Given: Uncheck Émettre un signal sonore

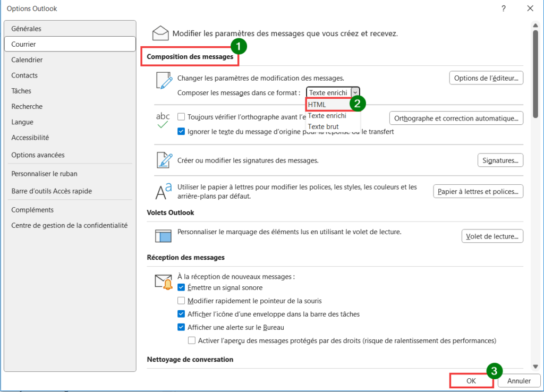Looking at the screenshot, I should (181, 287).
